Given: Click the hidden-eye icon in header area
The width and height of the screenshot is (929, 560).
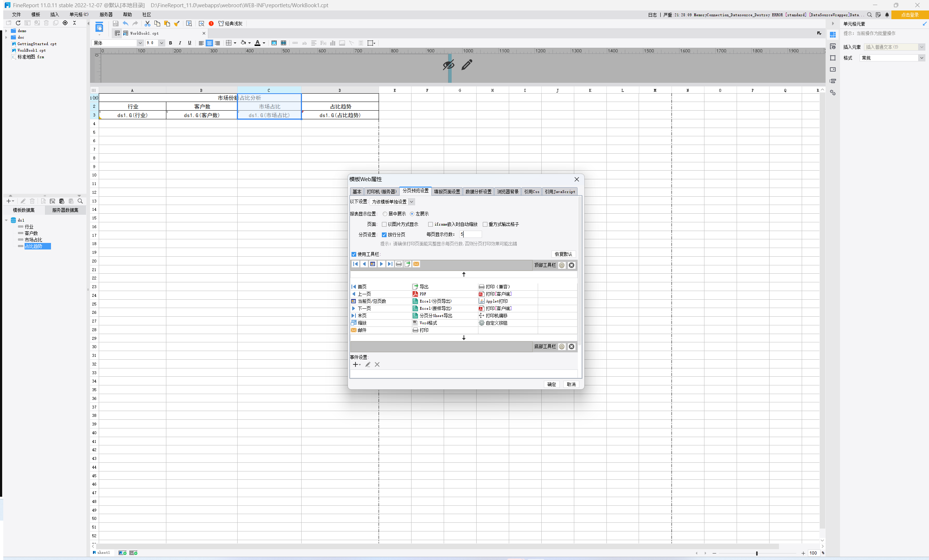Looking at the screenshot, I should [x=448, y=65].
